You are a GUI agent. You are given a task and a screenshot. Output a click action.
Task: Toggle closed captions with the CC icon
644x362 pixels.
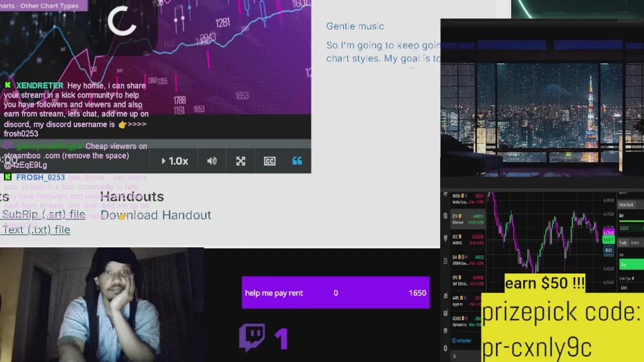point(270,161)
